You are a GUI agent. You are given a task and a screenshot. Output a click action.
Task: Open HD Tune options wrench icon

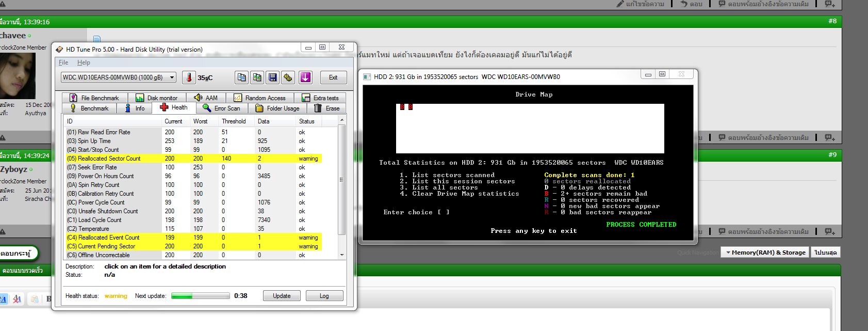[x=288, y=77]
